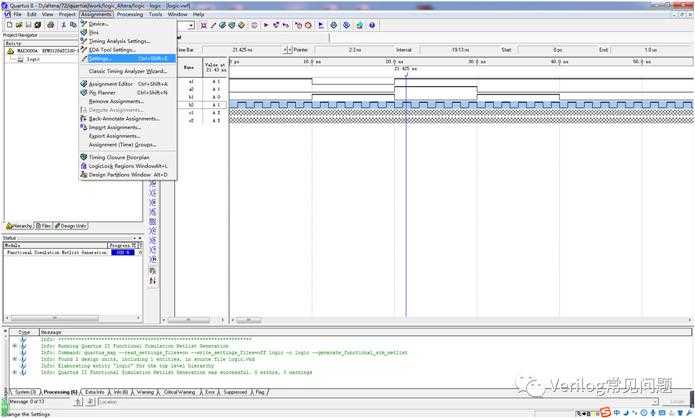Click the Pin Planner icon in Assignments menu
Screen dimensions: 695x418
coord(84,93)
